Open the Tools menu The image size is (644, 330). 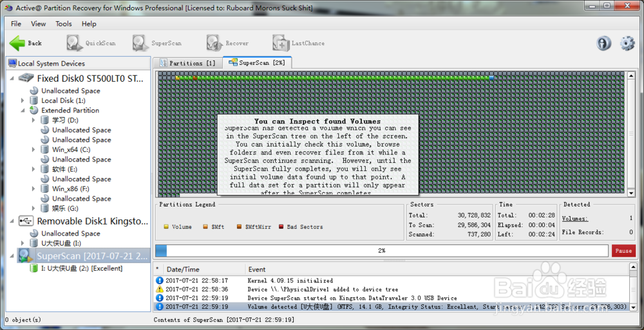click(x=64, y=24)
